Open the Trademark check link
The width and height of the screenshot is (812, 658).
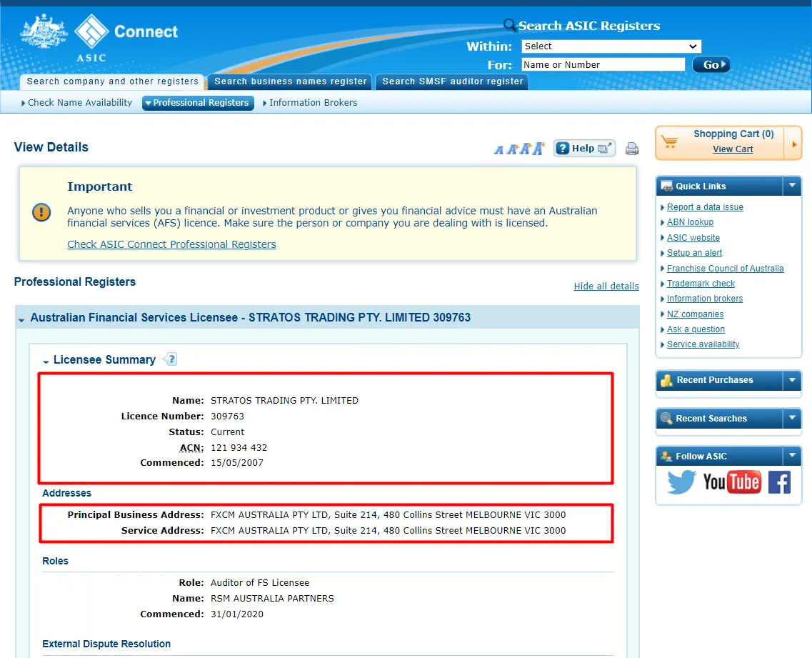[701, 284]
